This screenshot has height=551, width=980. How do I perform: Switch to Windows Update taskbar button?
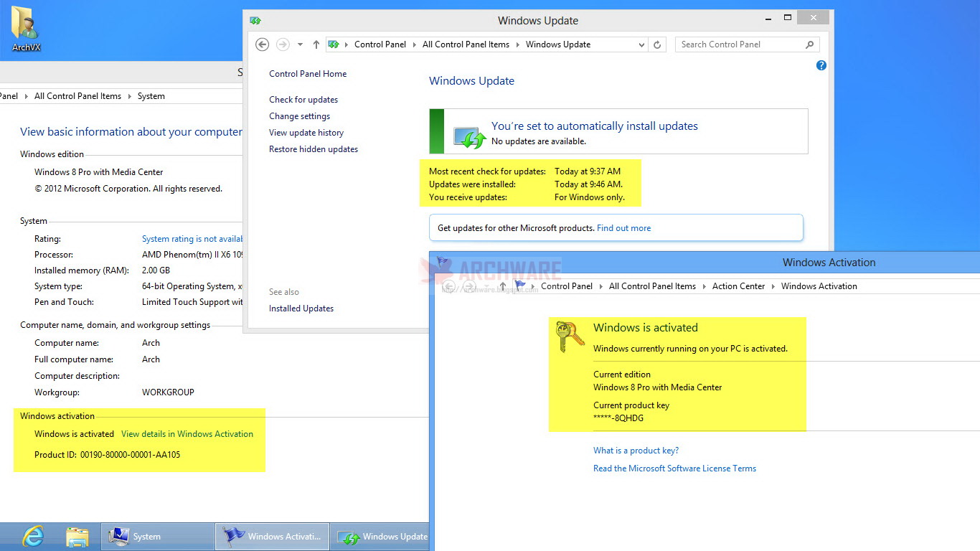[380, 537]
